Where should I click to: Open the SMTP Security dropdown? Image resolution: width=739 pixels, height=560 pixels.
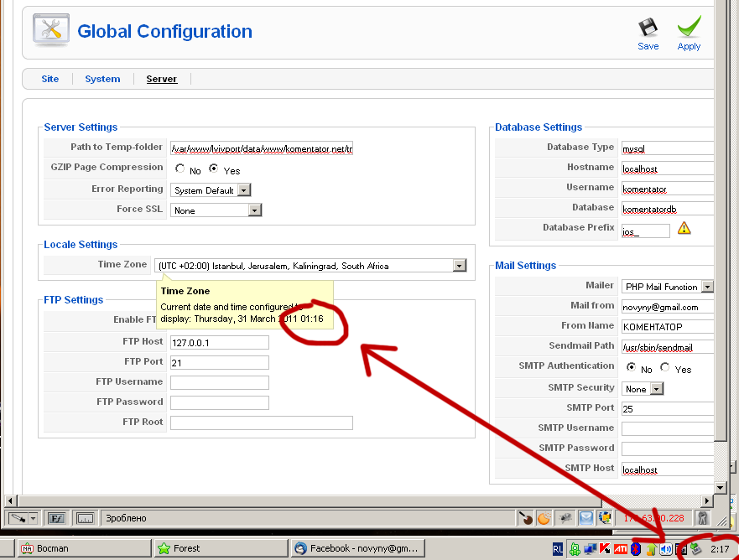[657, 389]
